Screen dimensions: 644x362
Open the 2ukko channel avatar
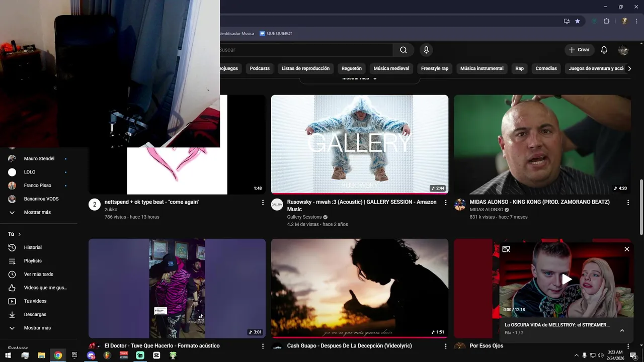(x=95, y=205)
